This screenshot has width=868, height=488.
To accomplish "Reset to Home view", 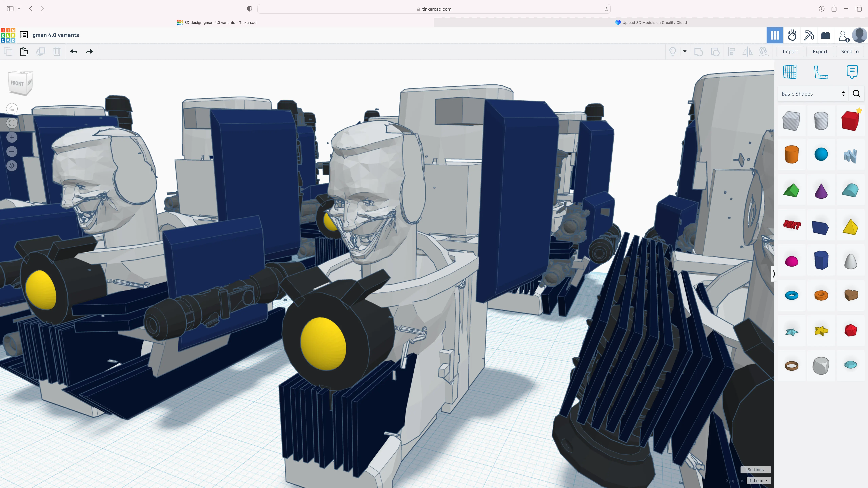I will coord(12,109).
